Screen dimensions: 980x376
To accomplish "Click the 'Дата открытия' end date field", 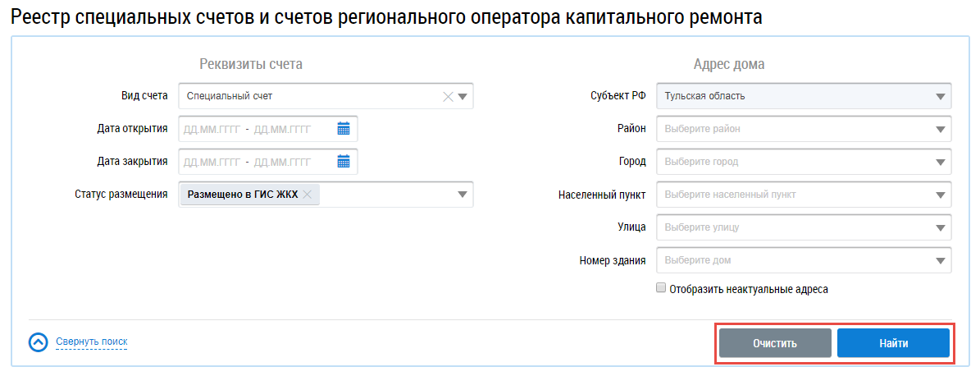I will point(283,129).
